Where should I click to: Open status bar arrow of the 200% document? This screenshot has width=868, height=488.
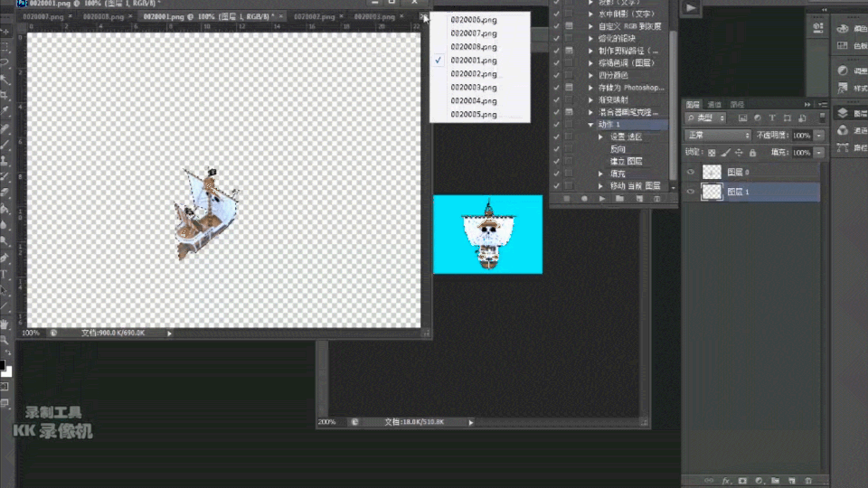471,422
